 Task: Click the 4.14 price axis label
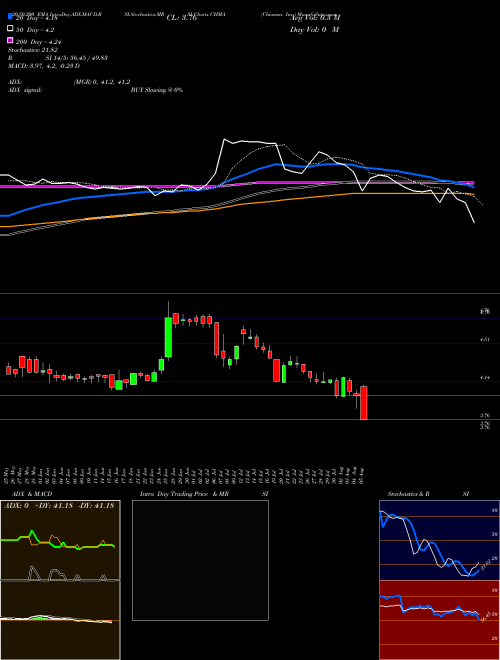tap(484, 378)
